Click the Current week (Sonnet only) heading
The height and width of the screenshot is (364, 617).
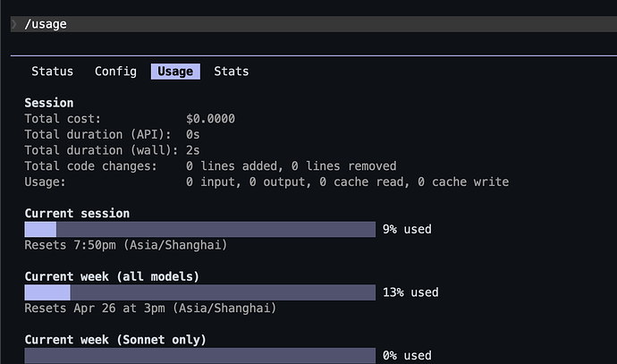(115, 340)
